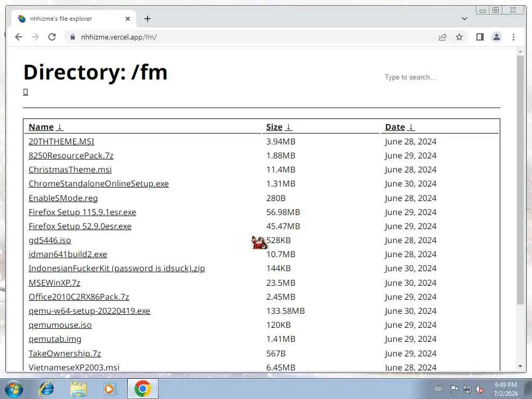Open the VietnameseXP2003.msi link

click(x=74, y=367)
